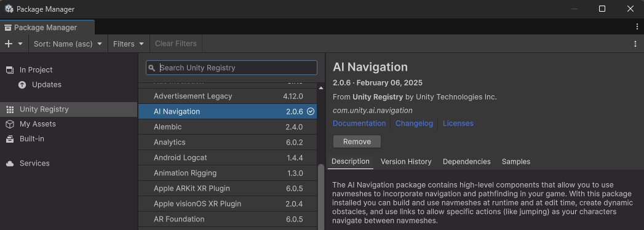Click the My Assets cube icon

click(10, 124)
